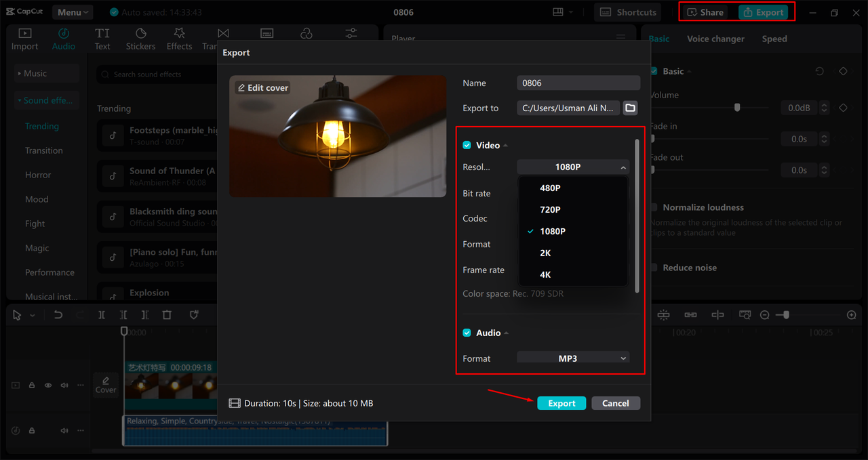868x460 pixels.
Task: Switch to the Speed tab
Action: point(774,39)
